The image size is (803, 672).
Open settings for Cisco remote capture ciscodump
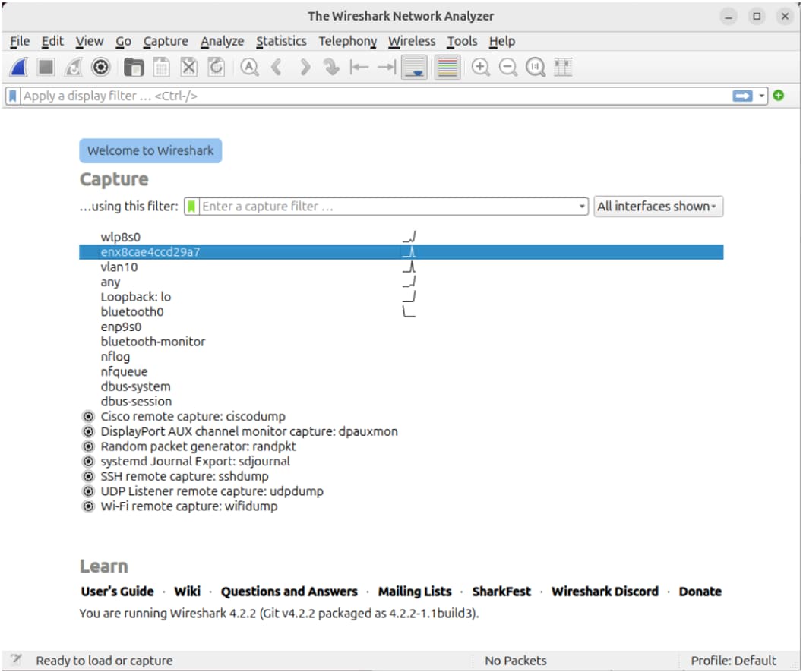click(88, 417)
